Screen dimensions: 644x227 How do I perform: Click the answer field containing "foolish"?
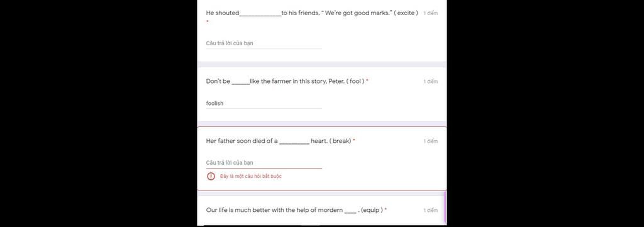tap(264, 103)
